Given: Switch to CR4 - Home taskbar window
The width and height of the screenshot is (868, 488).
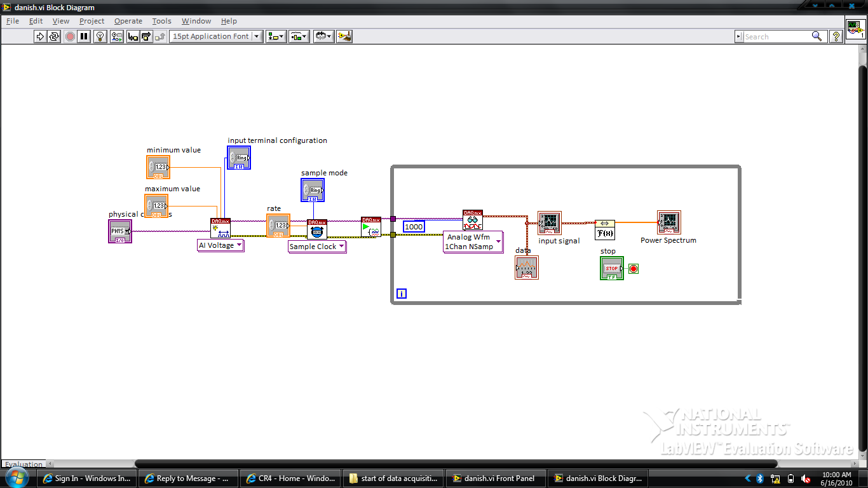Looking at the screenshot, I should point(291,478).
